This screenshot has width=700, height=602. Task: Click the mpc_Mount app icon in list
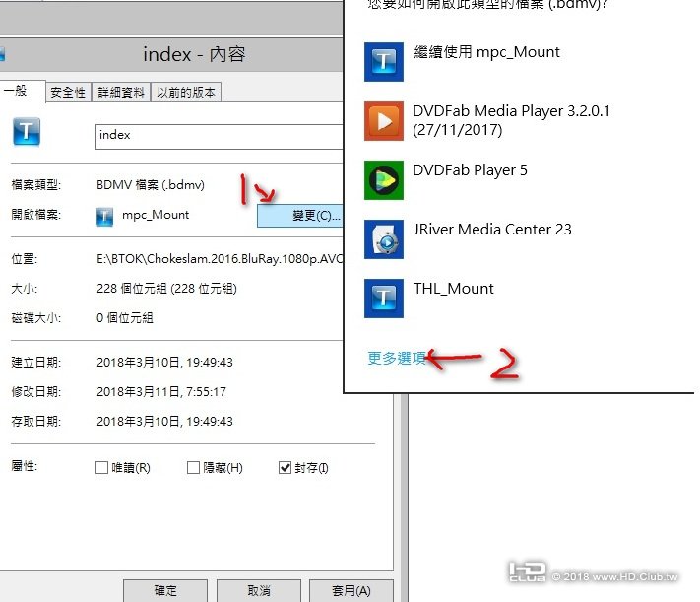point(384,62)
